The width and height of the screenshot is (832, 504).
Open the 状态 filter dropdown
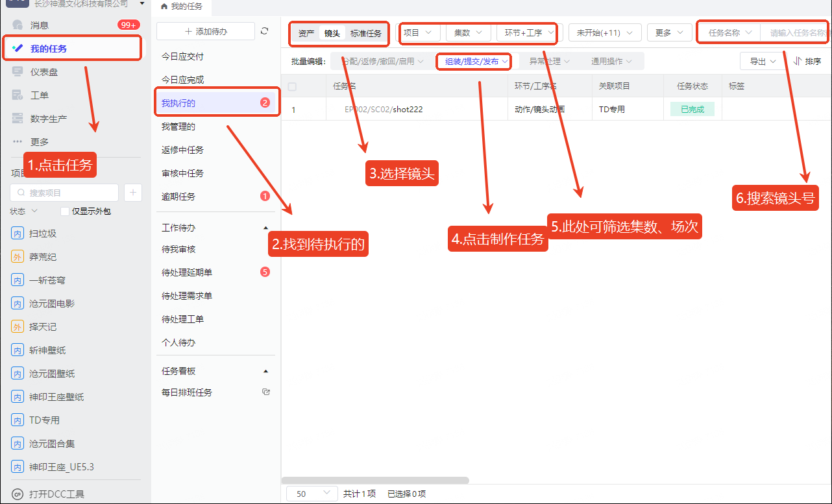click(24, 211)
